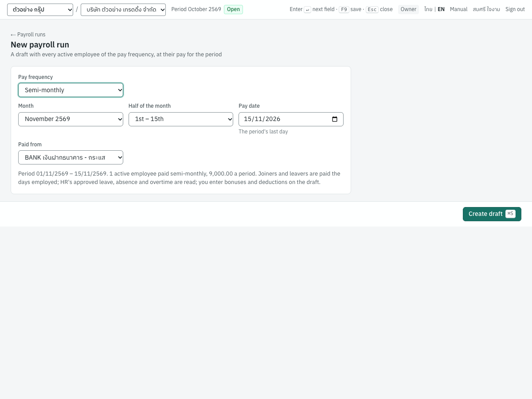Open the Manual link

(x=458, y=9)
